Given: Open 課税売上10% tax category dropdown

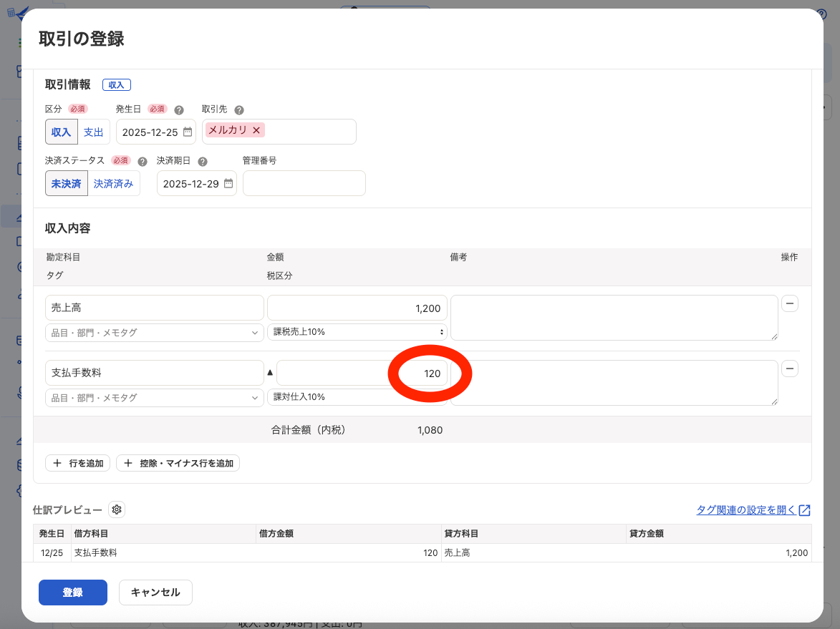Looking at the screenshot, I should pos(357,332).
